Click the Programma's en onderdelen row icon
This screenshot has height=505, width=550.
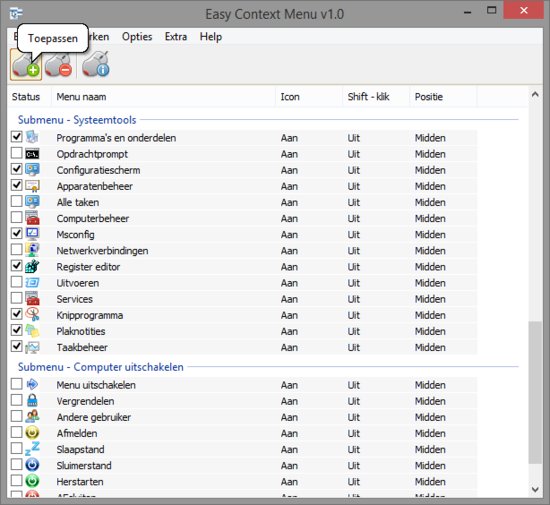point(32,137)
